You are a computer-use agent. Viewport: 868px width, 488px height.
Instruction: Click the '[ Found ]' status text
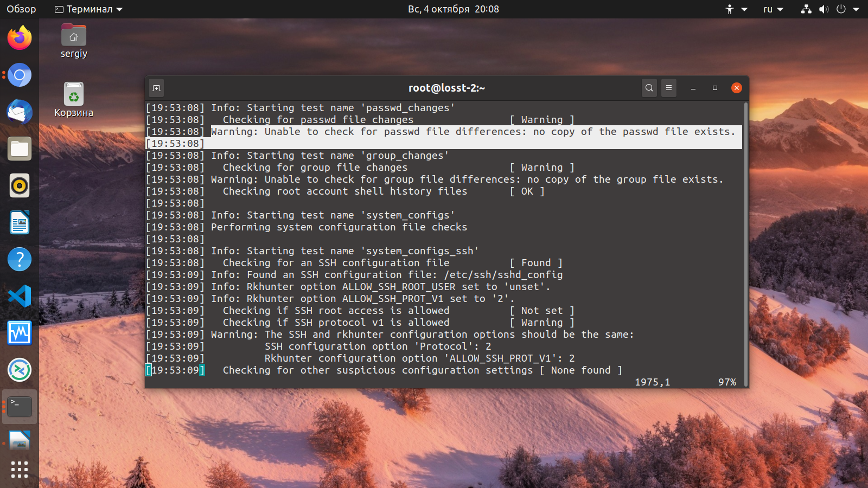click(536, 263)
